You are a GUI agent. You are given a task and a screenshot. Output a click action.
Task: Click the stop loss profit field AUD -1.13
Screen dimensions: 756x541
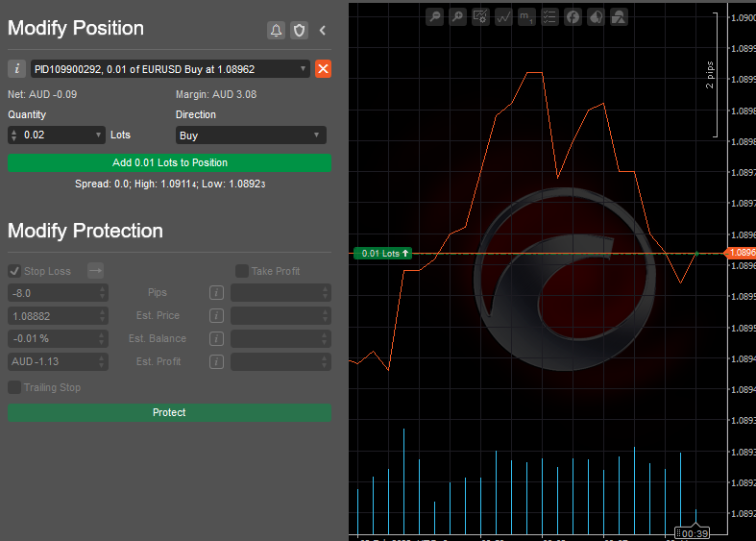pyautogui.click(x=58, y=361)
